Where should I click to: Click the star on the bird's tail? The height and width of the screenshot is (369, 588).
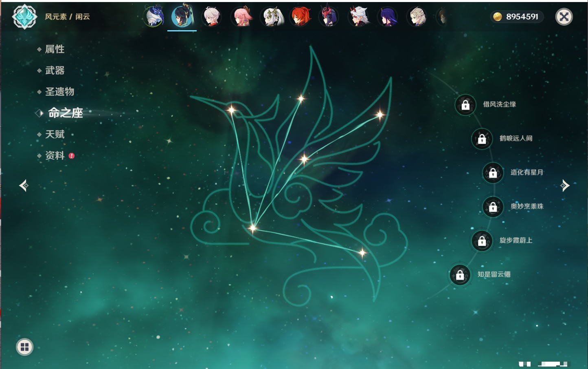pos(362,253)
